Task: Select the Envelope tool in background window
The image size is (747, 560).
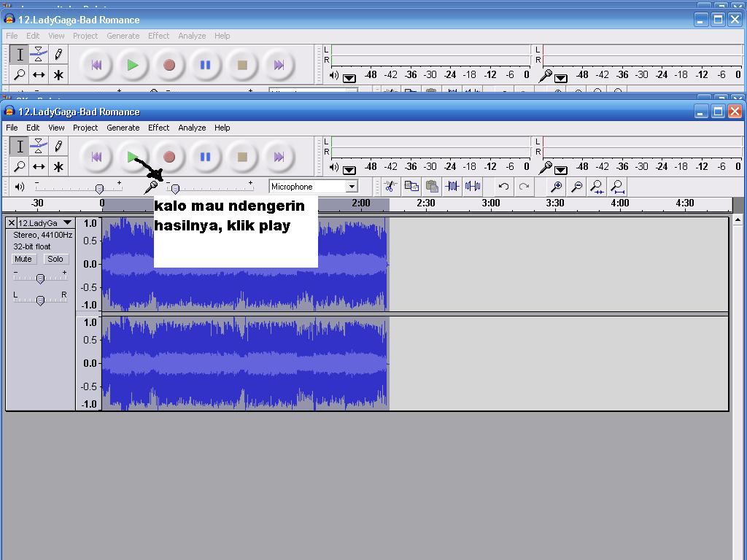Action: click(39, 54)
